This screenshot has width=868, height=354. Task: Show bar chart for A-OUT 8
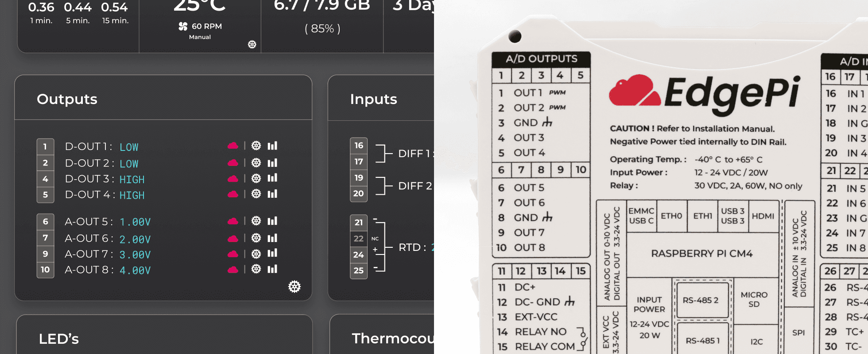pyautogui.click(x=272, y=269)
